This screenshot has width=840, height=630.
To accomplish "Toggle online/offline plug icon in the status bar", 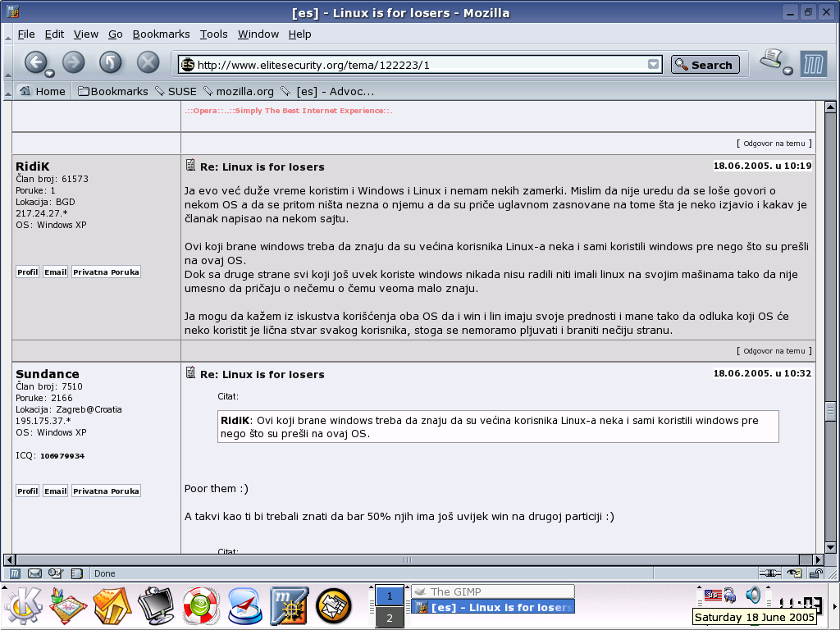I will point(769,573).
